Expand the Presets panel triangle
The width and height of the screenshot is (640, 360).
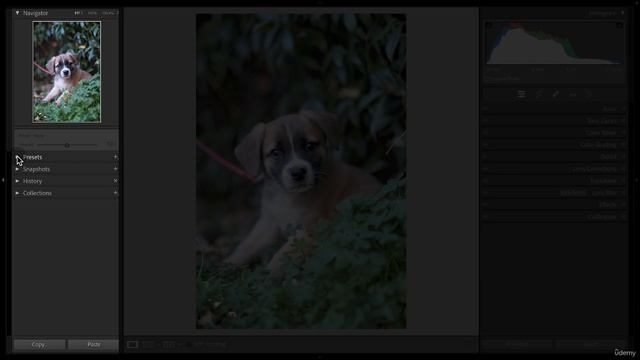click(17, 157)
